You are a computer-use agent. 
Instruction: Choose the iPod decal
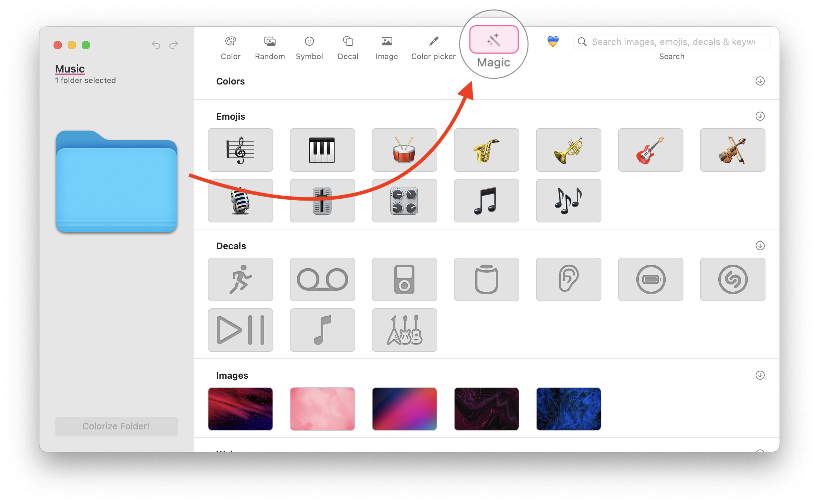404,279
